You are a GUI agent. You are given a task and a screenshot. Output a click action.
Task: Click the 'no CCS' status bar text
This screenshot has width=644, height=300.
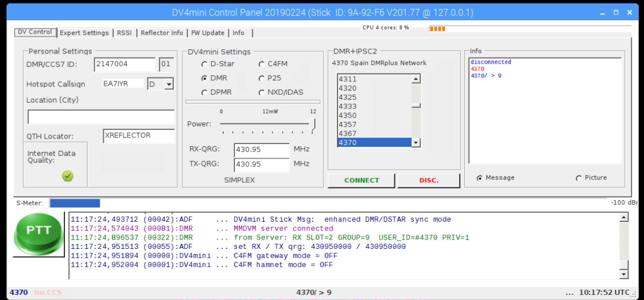[x=48, y=292]
